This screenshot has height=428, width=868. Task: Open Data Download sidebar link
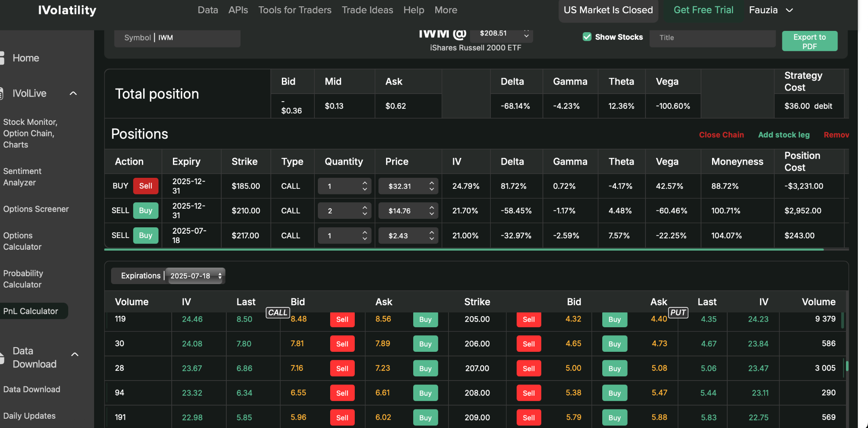31,389
